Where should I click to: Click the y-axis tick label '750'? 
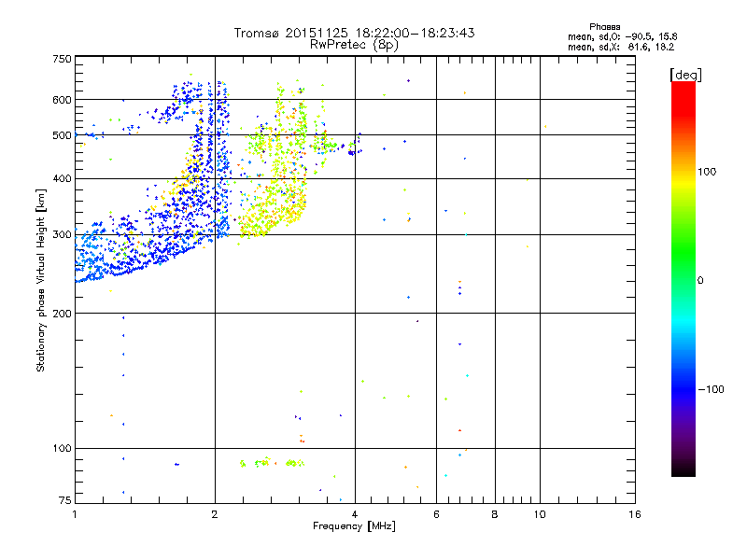point(62,59)
